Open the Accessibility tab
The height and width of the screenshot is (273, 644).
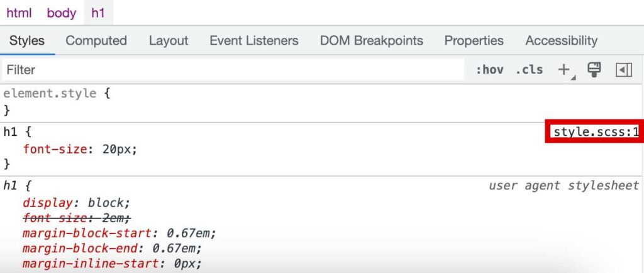pos(561,41)
